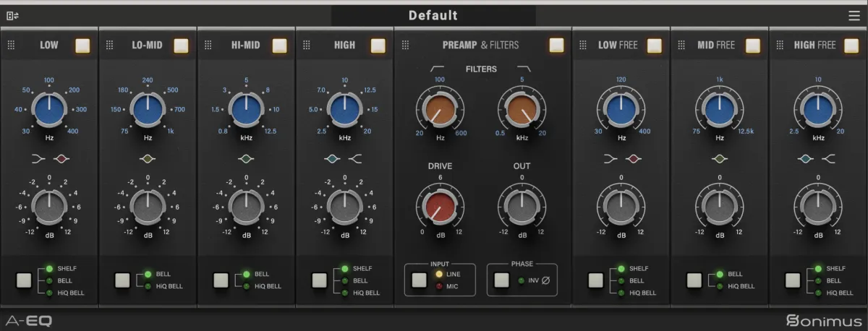Switch INPUT between LINE and MIC button
The height and width of the screenshot is (331, 868).
(x=420, y=280)
